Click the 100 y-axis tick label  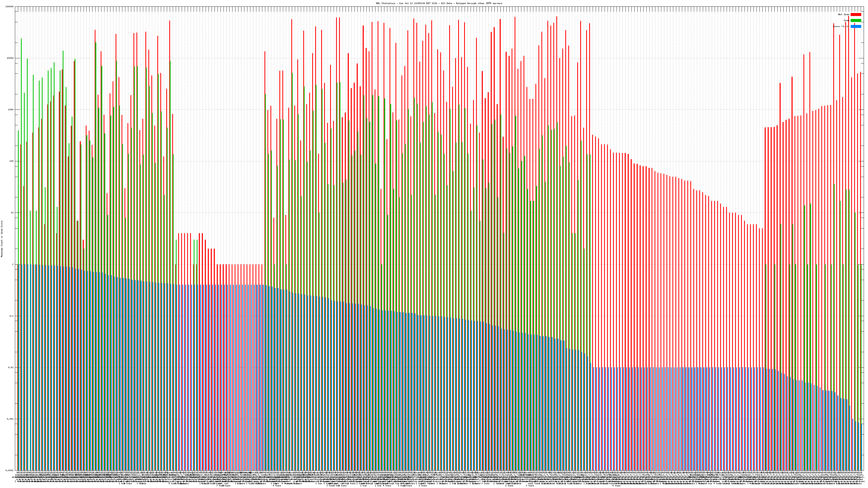[11, 161]
